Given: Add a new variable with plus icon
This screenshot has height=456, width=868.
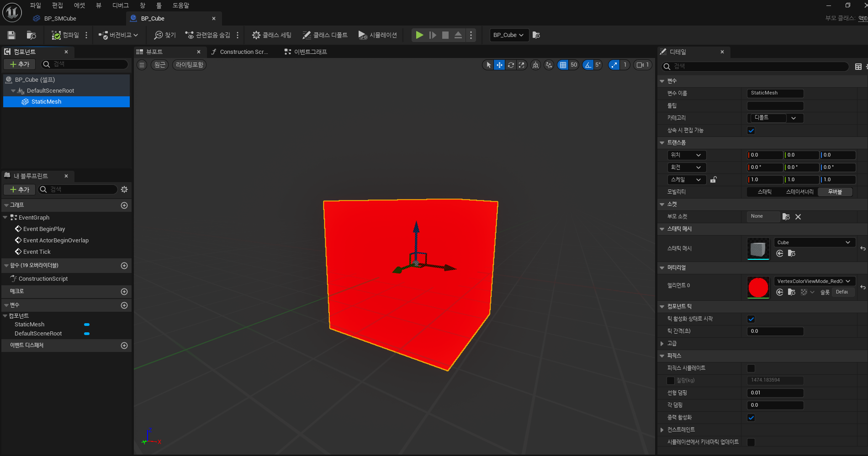Looking at the screenshot, I should (x=124, y=305).
